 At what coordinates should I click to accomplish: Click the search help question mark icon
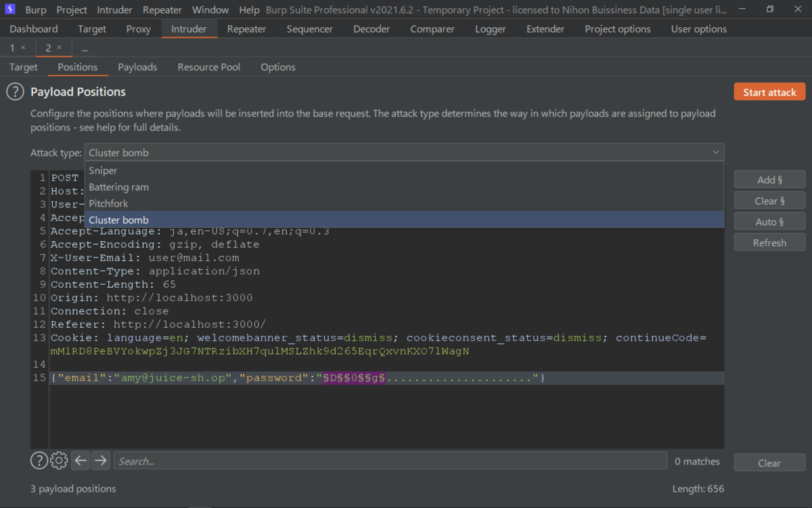(39, 461)
